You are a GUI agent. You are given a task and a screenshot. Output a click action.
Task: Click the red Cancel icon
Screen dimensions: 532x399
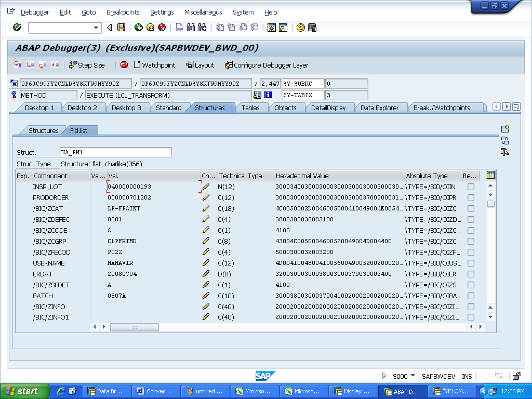point(162,28)
